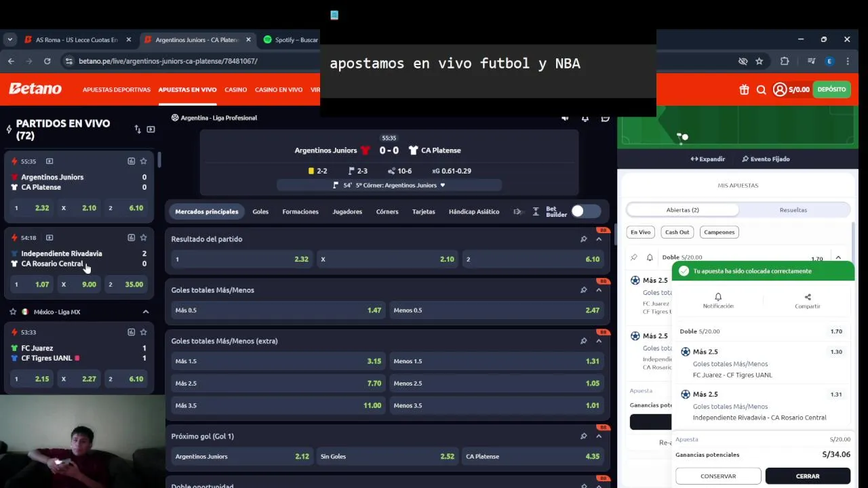Viewport: 868px width, 488px height.
Task: Click the pin icon on Doble bet
Action: coord(634,258)
